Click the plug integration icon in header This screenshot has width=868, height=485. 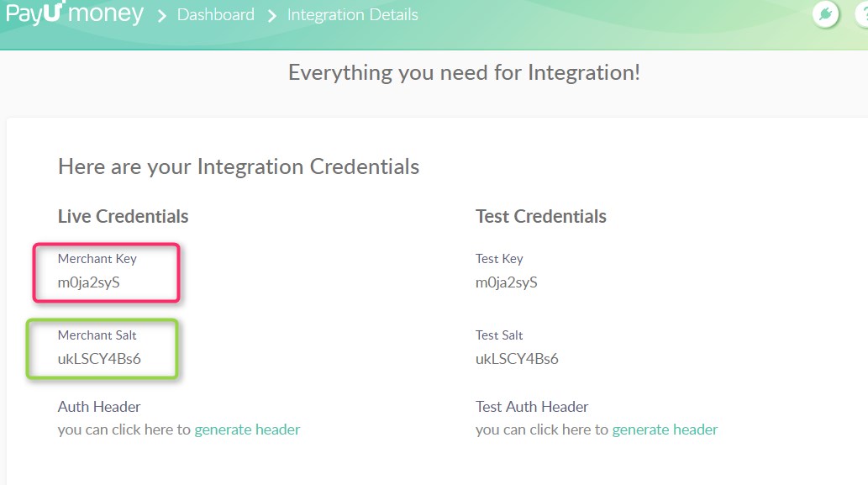826,14
